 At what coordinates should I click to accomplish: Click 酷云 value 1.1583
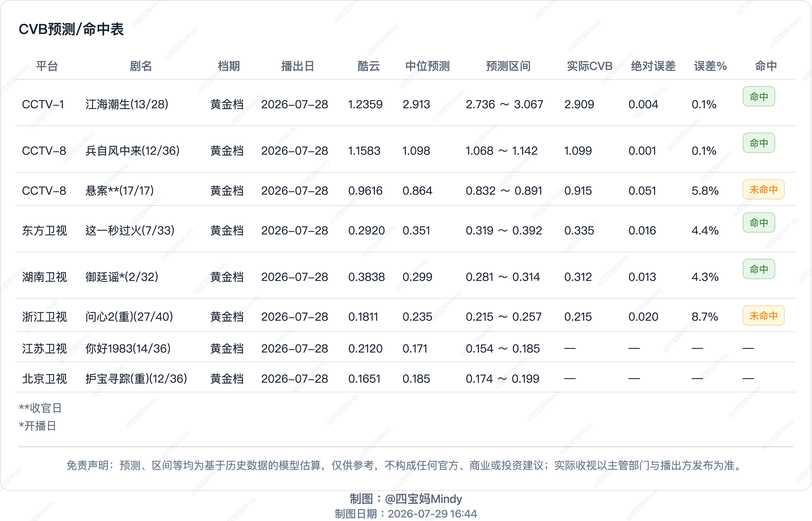click(364, 151)
